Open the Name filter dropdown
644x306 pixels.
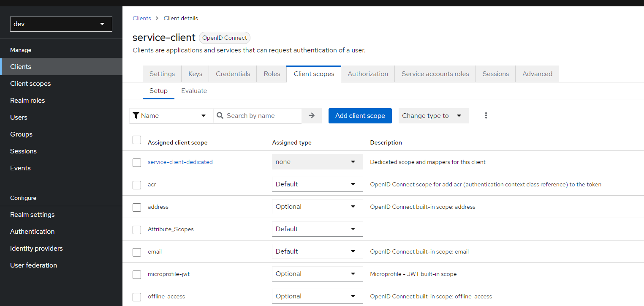[x=171, y=116]
